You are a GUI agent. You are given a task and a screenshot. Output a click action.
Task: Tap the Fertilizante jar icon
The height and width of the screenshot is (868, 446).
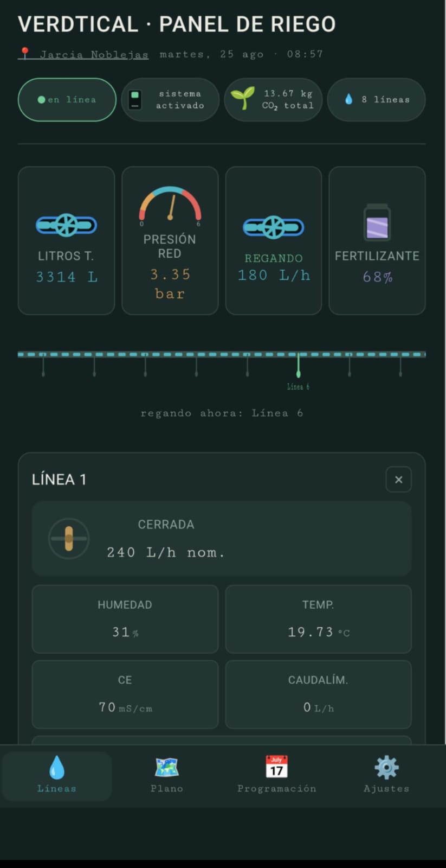[x=377, y=222]
